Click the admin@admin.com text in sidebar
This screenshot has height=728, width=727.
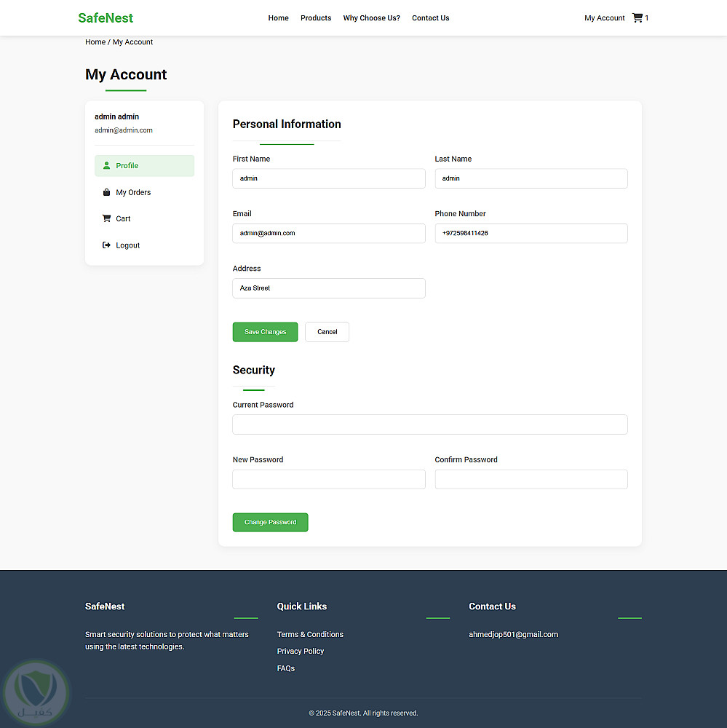124,130
